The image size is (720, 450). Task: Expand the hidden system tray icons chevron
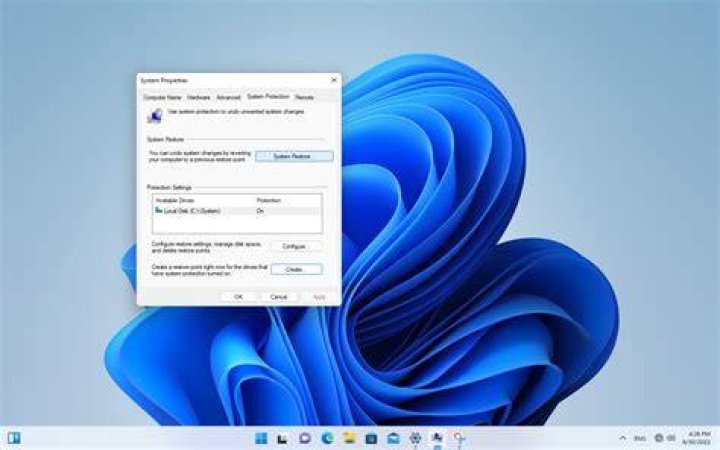623,438
